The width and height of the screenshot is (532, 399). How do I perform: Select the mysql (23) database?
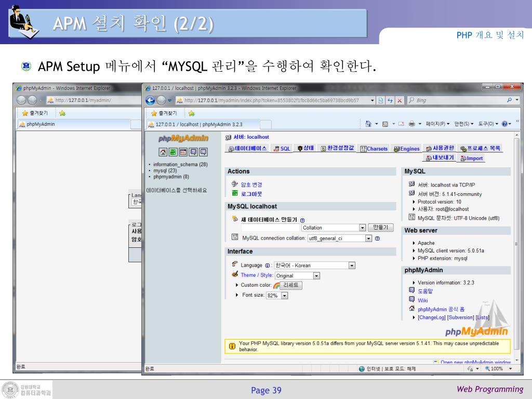165,170
